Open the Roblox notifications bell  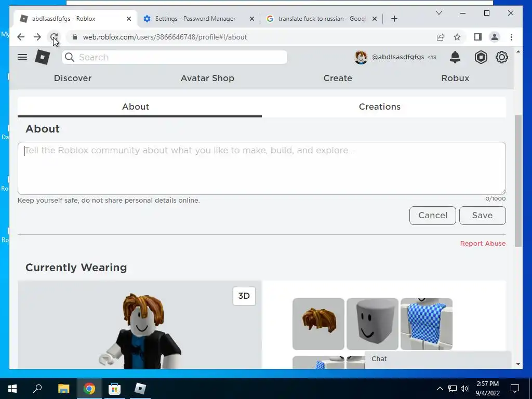tap(455, 57)
